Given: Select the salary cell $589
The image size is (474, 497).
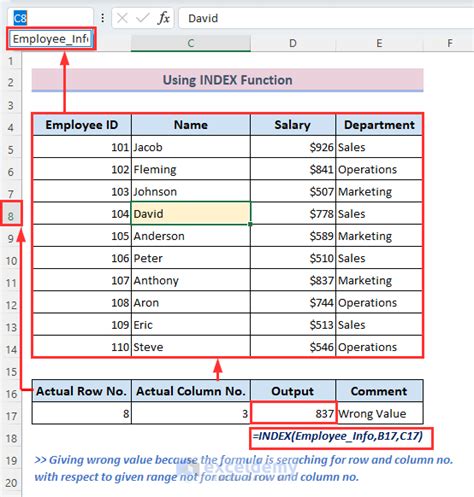Looking at the screenshot, I should 293,236.
